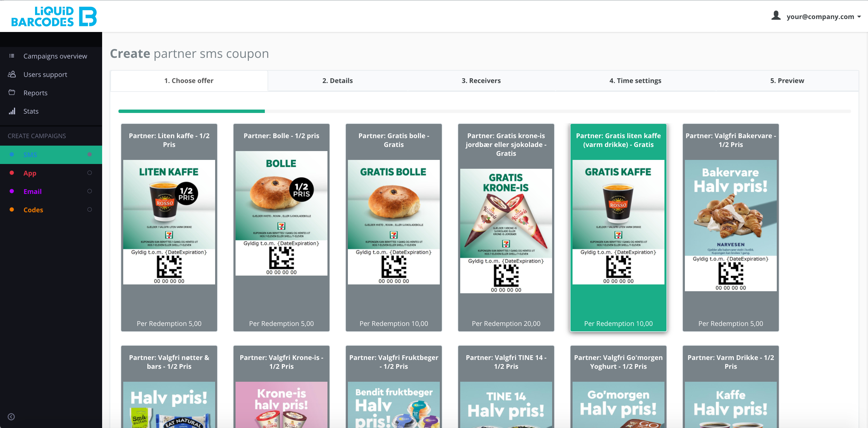This screenshot has width=868, height=428.
Task: Toggle the circle indicator on the Codes row
Action: (x=90, y=210)
